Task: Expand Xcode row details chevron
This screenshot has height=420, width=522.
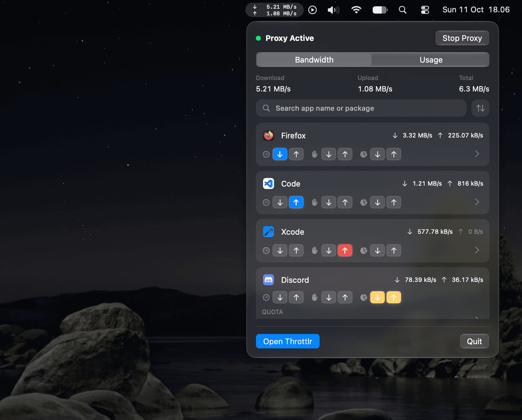Action: click(x=477, y=250)
